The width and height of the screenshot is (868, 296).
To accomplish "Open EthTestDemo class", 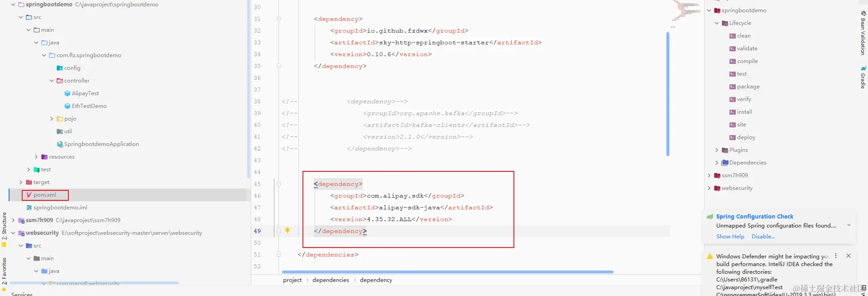I will pos(89,106).
